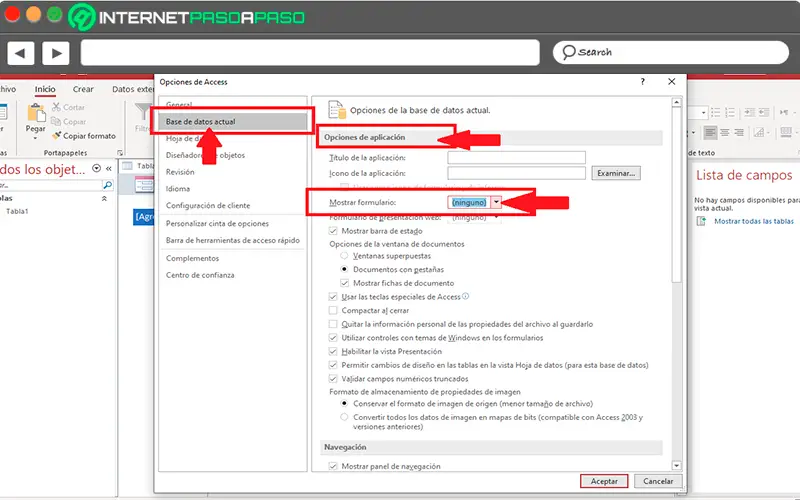Open the Crear ribbon tab

pos(83,89)
